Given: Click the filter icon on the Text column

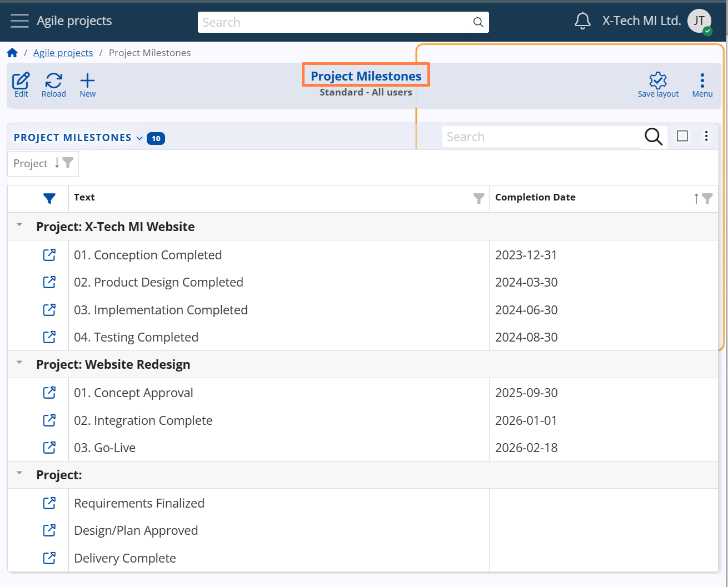Looking at the screenshot, I should (x=478, y=198).
